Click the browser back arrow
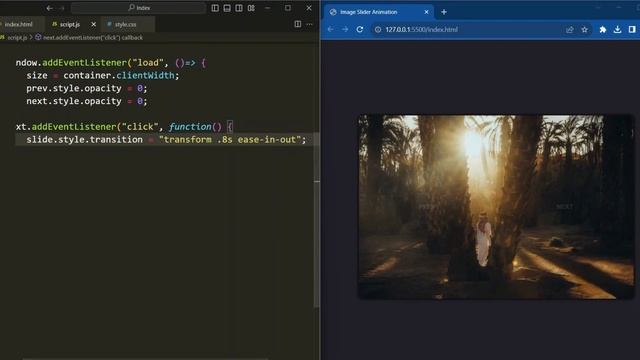The width and height of the screenshot is (640, 360). [331, 29]
